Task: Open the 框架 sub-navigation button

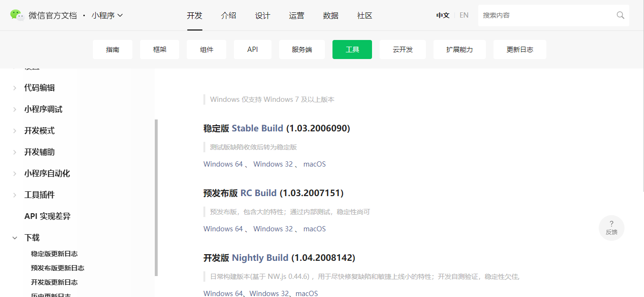Action: [x=160, y=49]
